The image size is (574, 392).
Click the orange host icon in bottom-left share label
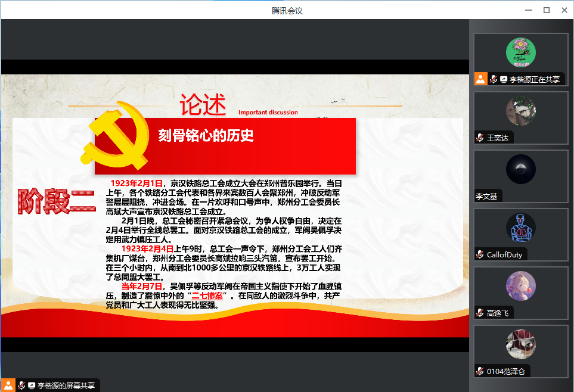pyautogui.click(x=8, y=385)
